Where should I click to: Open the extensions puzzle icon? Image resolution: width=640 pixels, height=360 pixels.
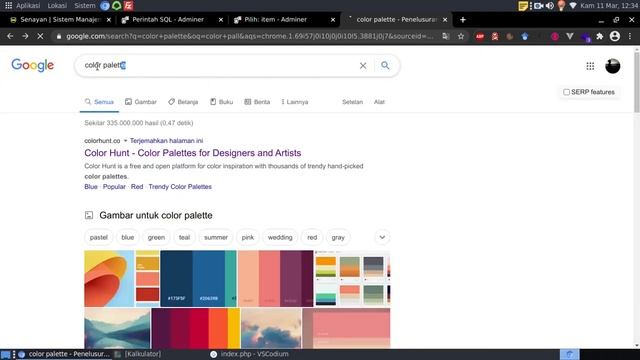click(x=600, y=36)
